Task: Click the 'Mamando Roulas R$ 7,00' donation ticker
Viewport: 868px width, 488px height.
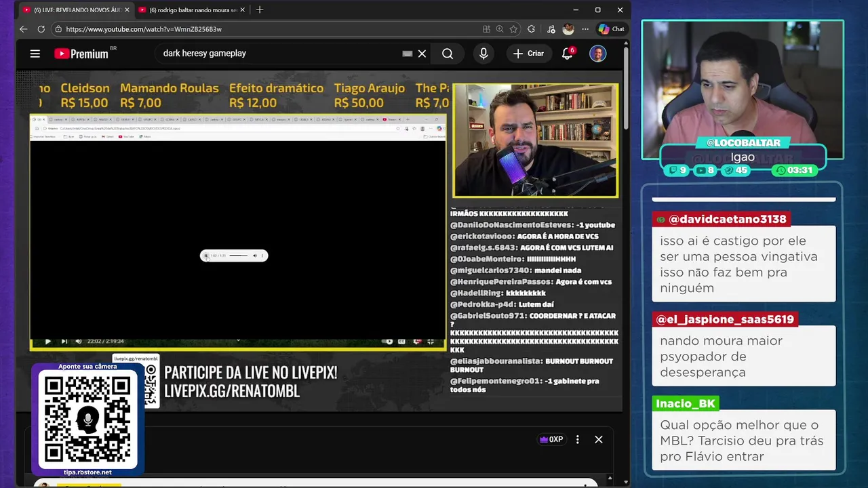Action: pos(170,96)
